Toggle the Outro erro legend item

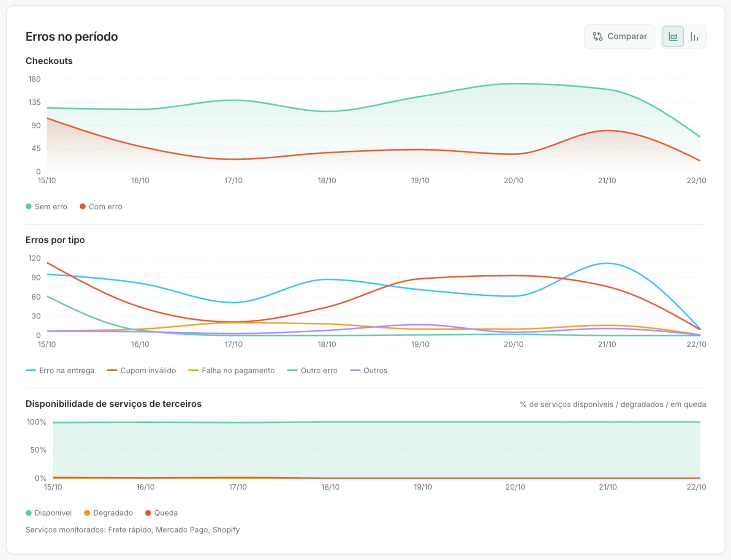[x=313, y=370]
